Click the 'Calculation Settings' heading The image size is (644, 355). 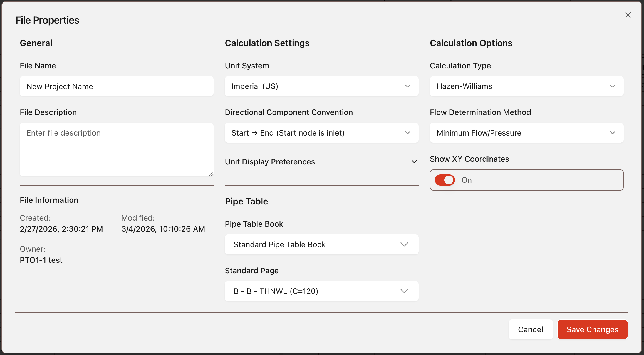pos(267,43)
